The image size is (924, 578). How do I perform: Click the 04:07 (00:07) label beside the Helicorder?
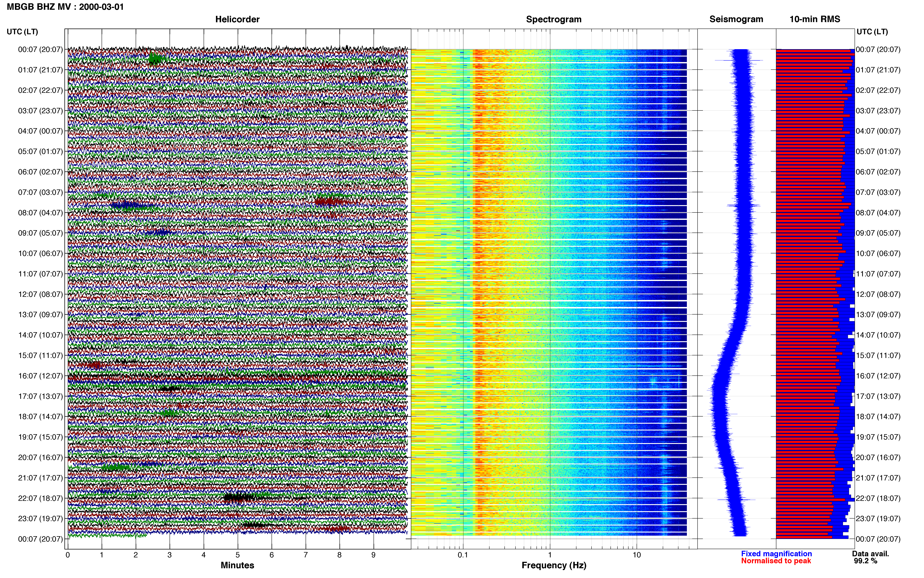point(40,131)
